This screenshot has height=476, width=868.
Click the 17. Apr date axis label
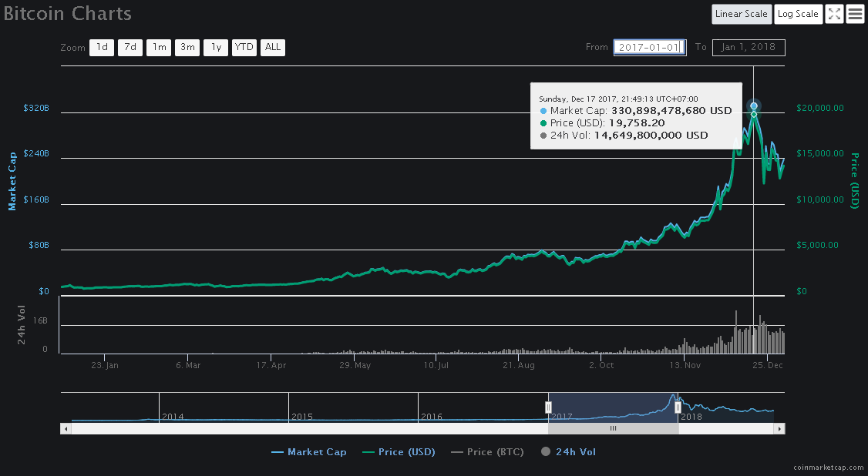click(x=271, y=365)
